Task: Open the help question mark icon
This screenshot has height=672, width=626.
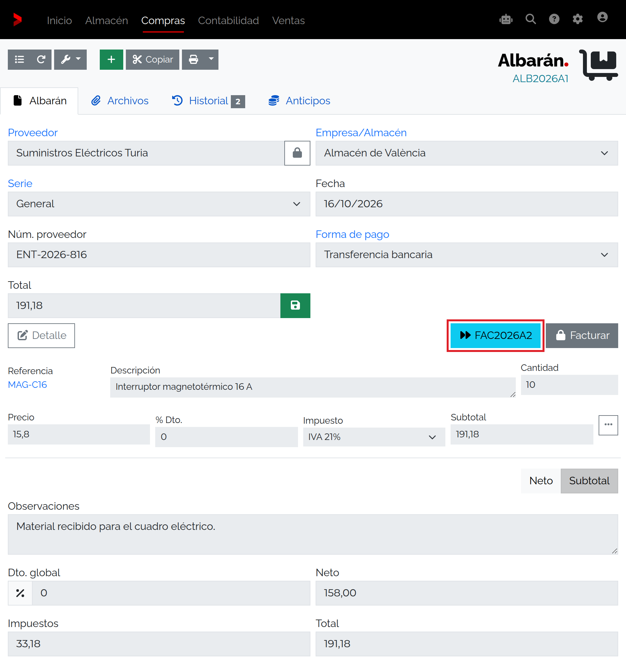Action: click(x=554, y=19)
